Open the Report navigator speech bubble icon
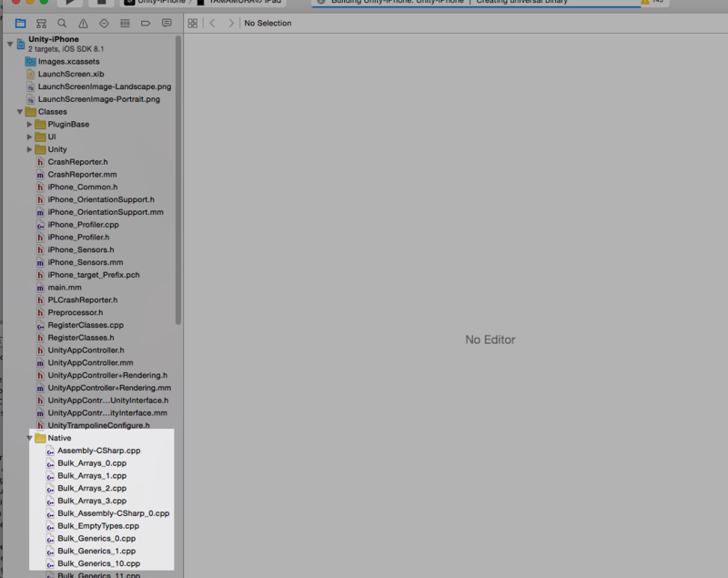 tap(167, 24)
